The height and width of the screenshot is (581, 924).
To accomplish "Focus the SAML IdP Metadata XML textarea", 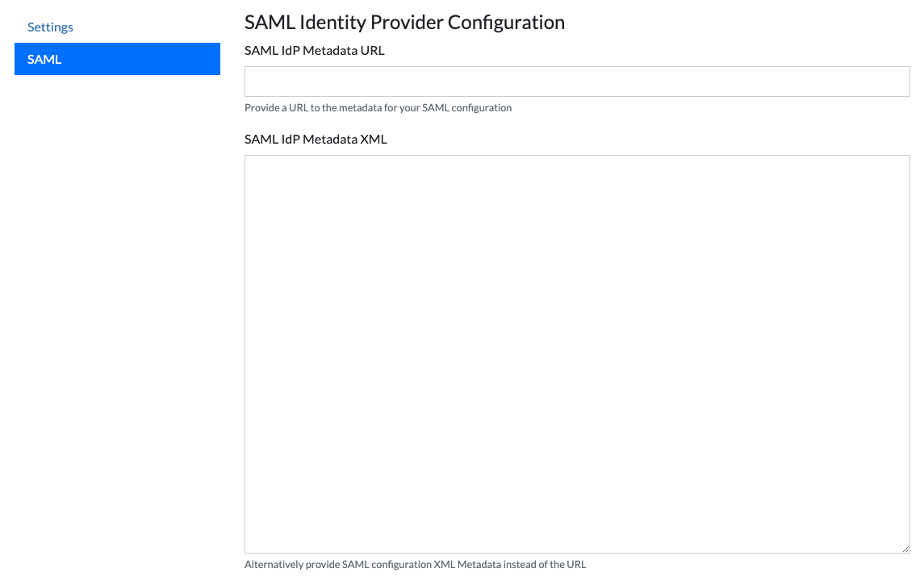I will (577, 353).
